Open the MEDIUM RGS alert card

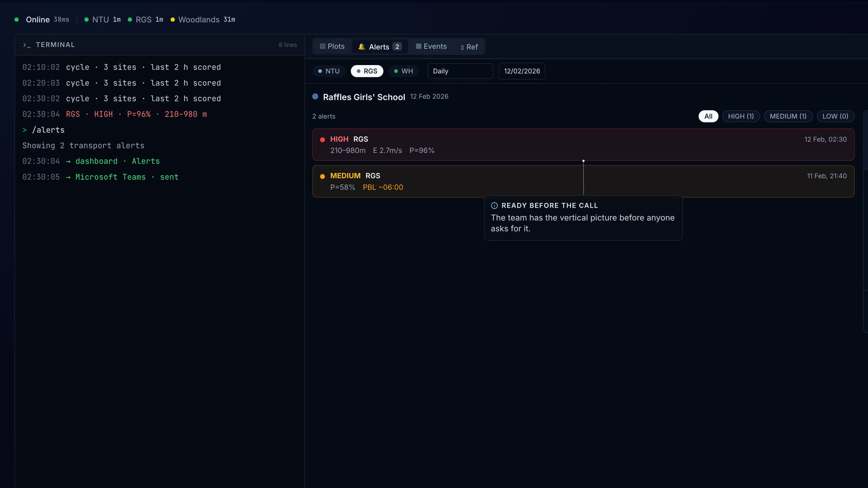(x=583, y=181)
